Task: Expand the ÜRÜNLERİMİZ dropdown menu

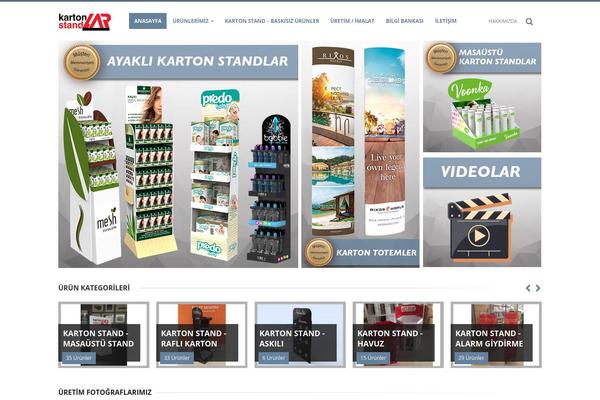Action: click(x=193, y=21)
